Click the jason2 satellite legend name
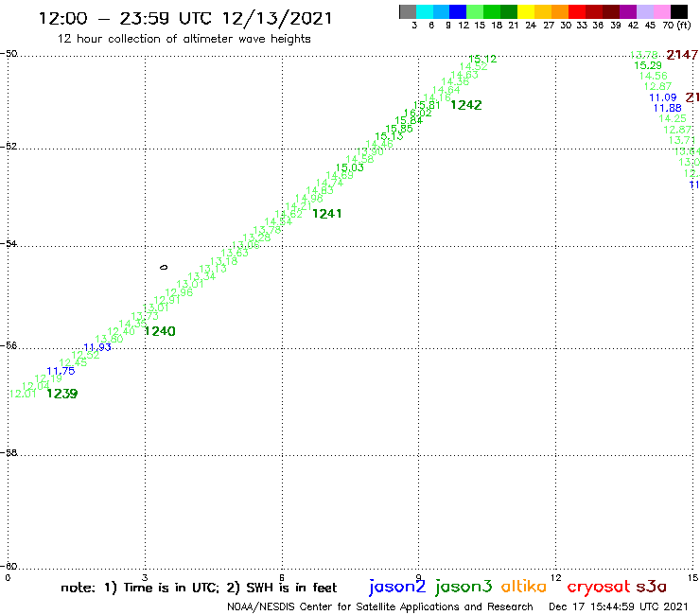The width and height of the screenshot is (700, 615). (x=397, y=587)
